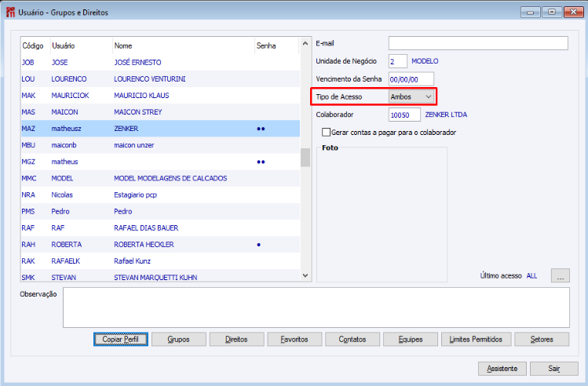Open Limites Permitidos button
This screenshot has height=386, width=588.
tap(476, 339)
